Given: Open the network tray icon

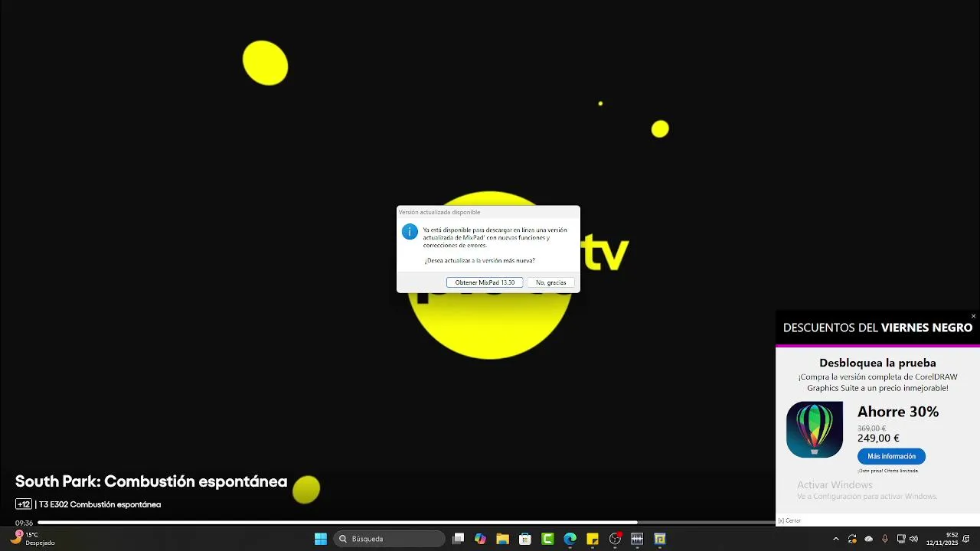Looking at the screenshot, I should (901, 539).
